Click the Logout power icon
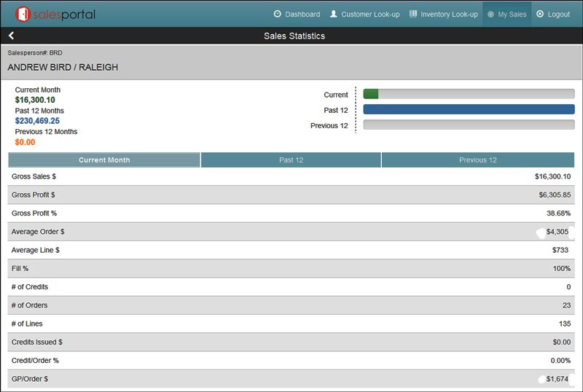This screenshot has height=392, width=583. (x=539, y=14)
